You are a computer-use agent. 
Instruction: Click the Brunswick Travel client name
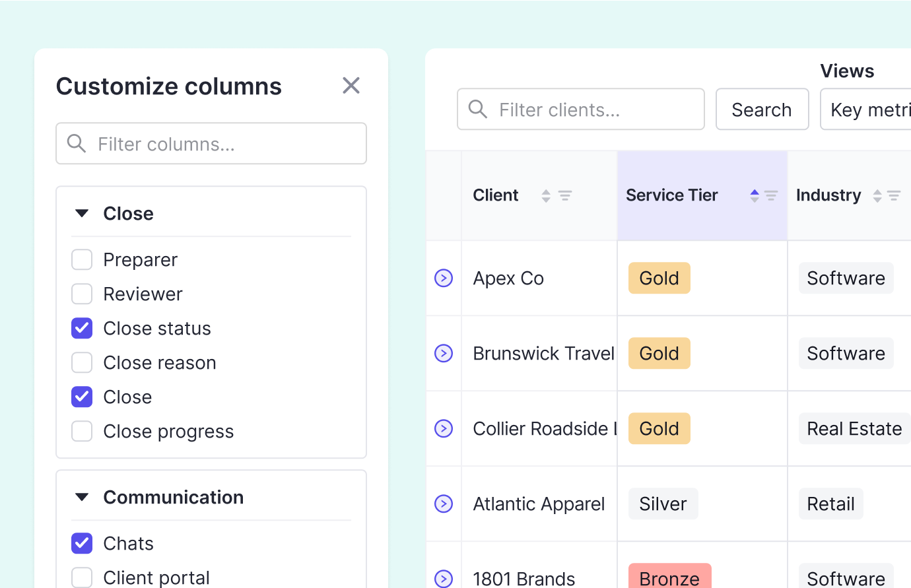point(543,354)
